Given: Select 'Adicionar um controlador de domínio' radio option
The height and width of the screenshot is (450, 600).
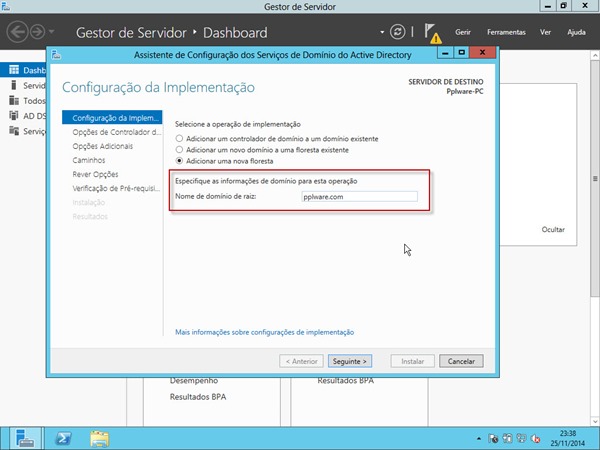Looking at the screenshot, I should [x=179, y=139].
